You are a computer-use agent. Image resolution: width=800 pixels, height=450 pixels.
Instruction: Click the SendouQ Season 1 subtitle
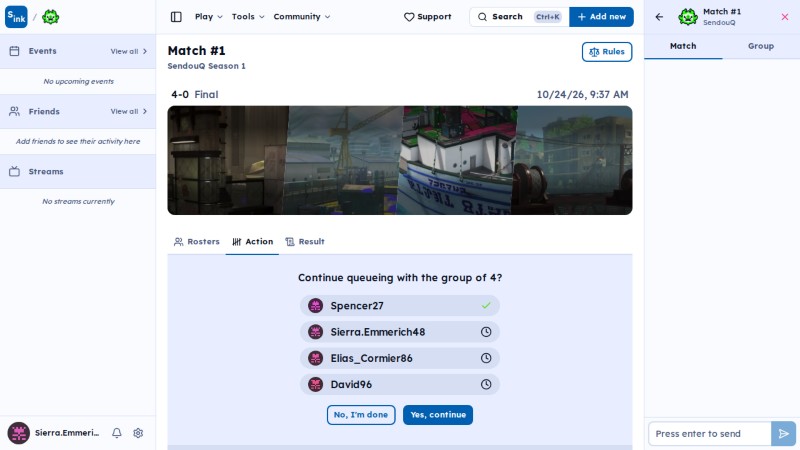(207, 66)
